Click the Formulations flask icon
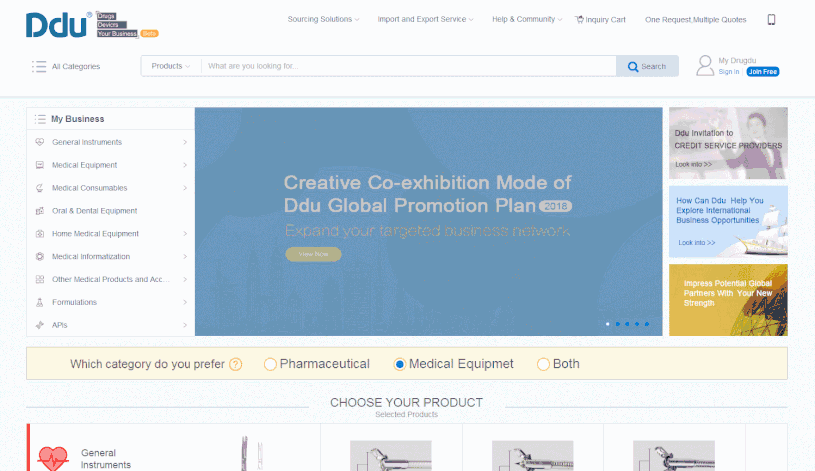815x471 pixels. (x=39, y=302)
